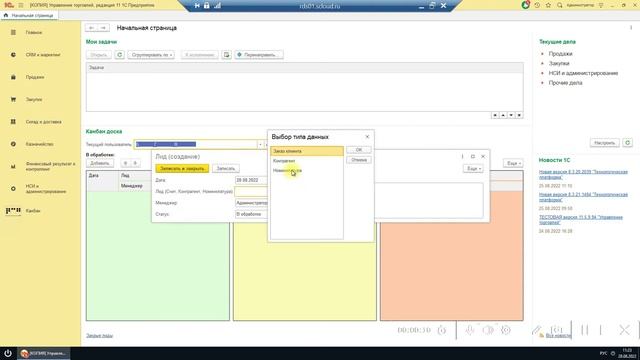Screen dimensions: 640x360
Task: Click Настроить in Текущие дела
Action: tap(604, 142)
